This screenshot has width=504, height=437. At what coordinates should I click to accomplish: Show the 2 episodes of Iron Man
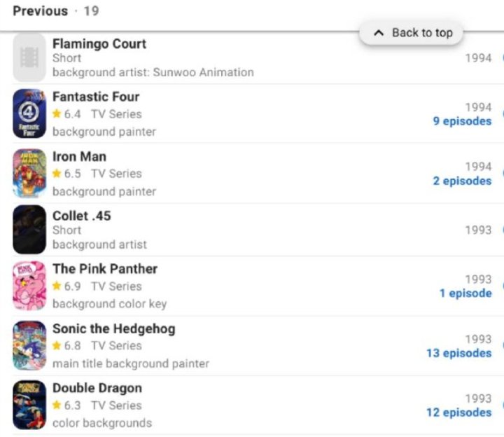click(x=462, y=181)
